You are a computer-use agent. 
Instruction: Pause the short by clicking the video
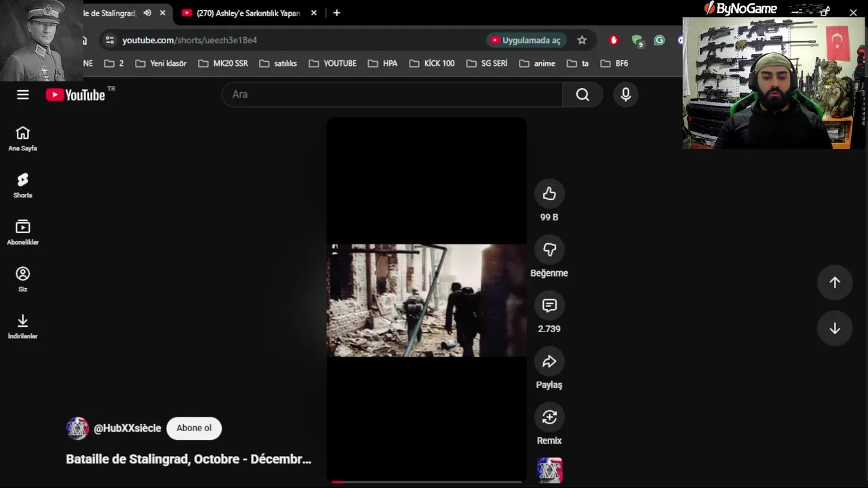427,300
